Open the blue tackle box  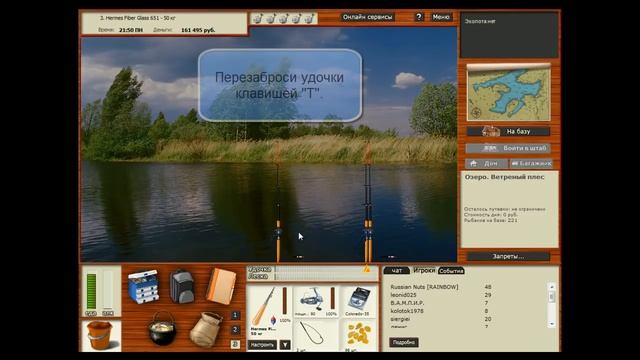[x=143, y=287]
